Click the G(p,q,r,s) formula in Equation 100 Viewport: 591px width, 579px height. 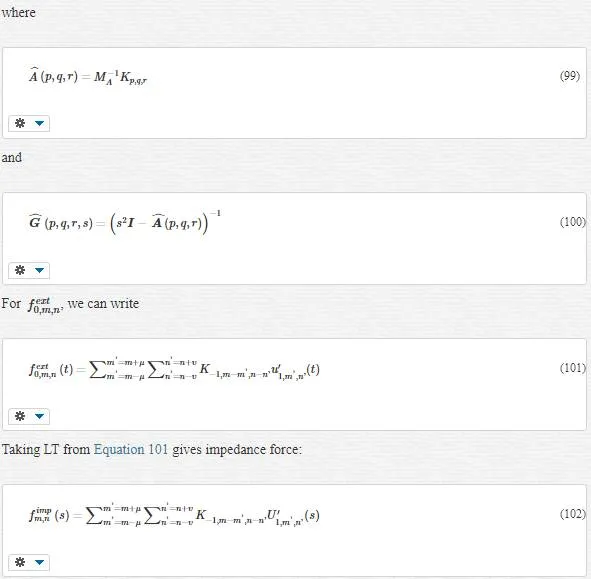(x=125, y=222)
